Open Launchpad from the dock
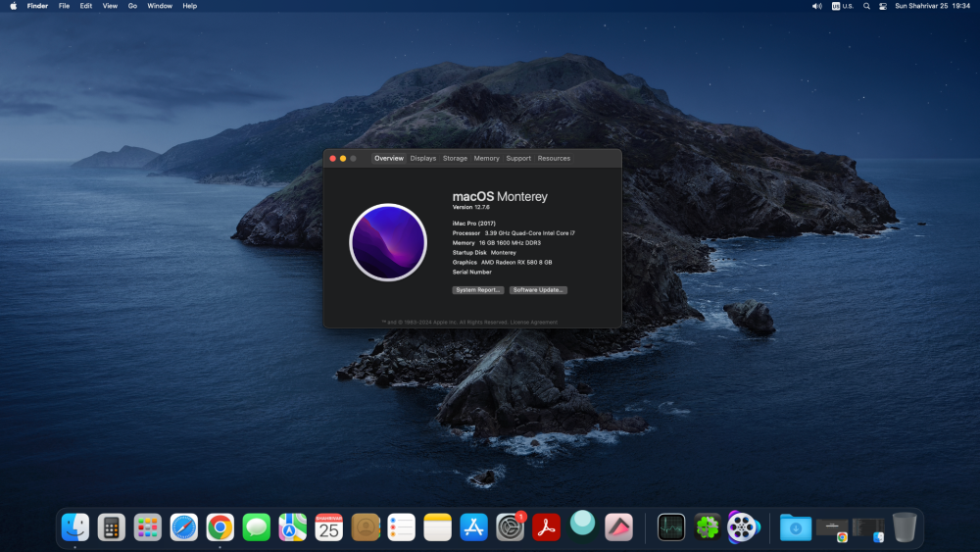 click(x=148, y=527)
